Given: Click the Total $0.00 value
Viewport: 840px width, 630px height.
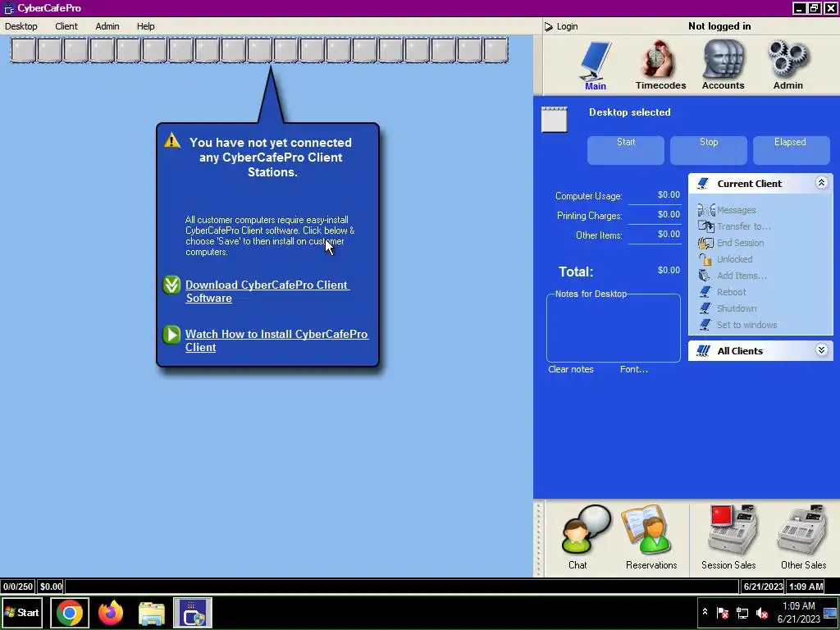Looking at the screenshot, I should (669, 270).
